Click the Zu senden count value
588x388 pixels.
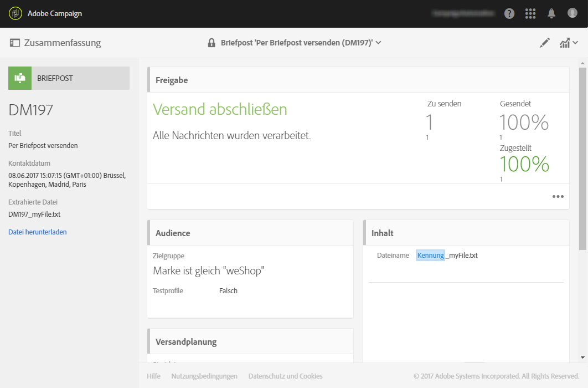430,122
